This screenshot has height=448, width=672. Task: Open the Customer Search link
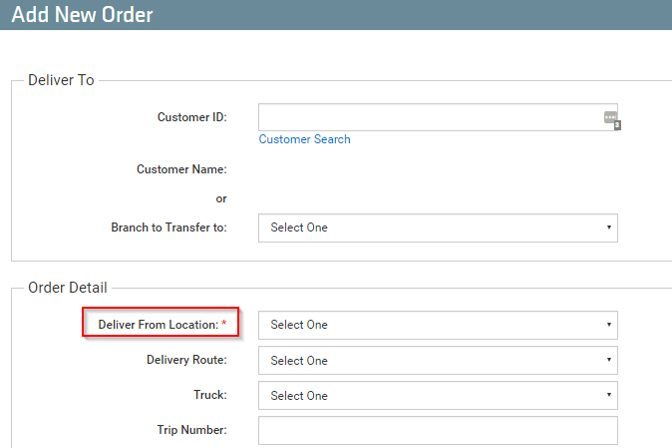pyautogui.click(x=304, y=139)
